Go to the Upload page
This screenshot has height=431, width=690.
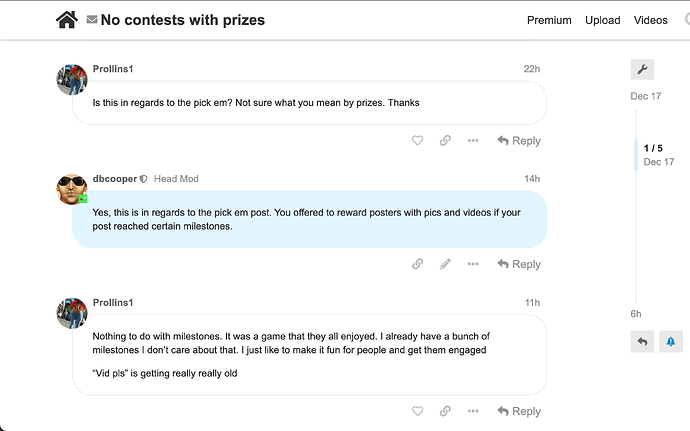(602, 20)
